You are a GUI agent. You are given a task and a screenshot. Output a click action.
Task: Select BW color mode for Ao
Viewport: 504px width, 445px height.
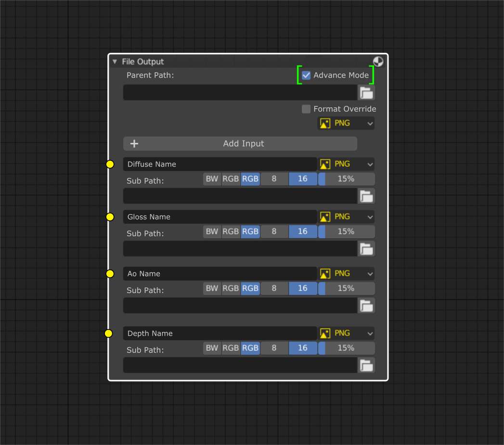tap(212, 289)
